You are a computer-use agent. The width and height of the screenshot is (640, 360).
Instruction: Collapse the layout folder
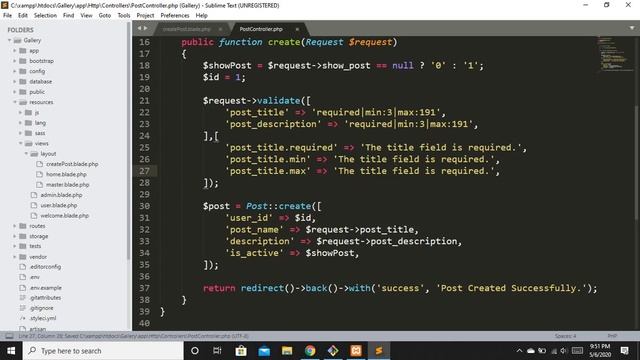point(26,154)
